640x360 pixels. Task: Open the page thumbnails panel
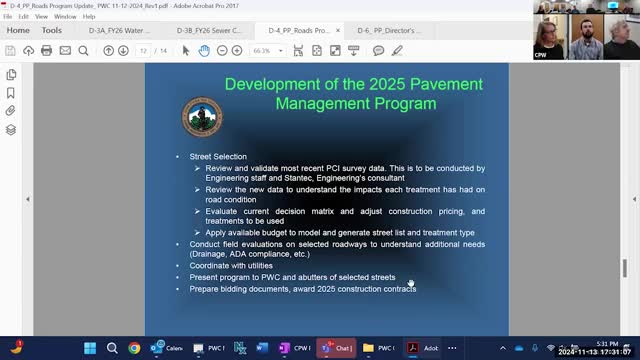[x=11, y=75]
